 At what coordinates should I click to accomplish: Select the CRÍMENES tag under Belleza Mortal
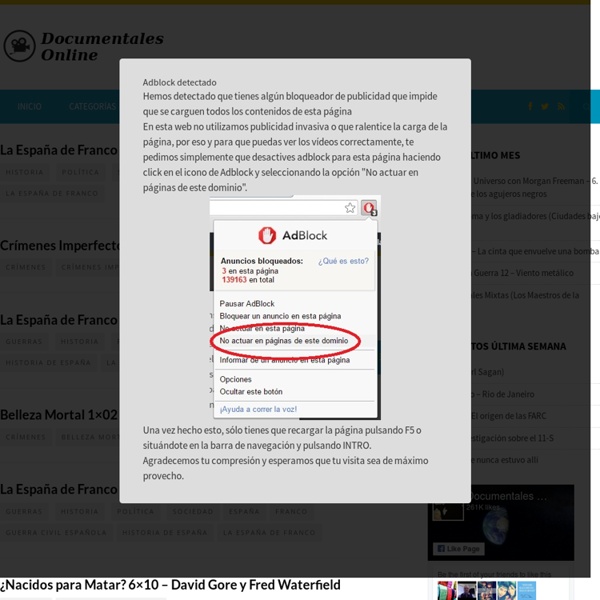click(x=25, y=437)
